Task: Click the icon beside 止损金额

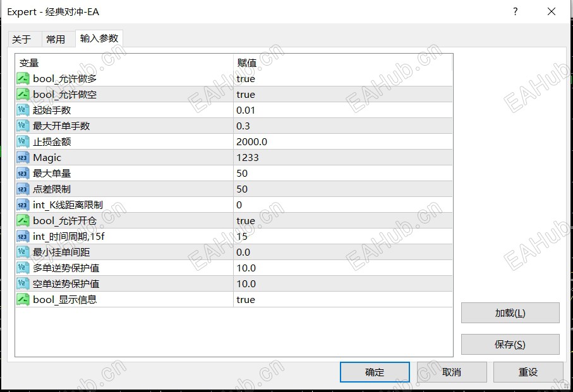Action: point(23,141)
